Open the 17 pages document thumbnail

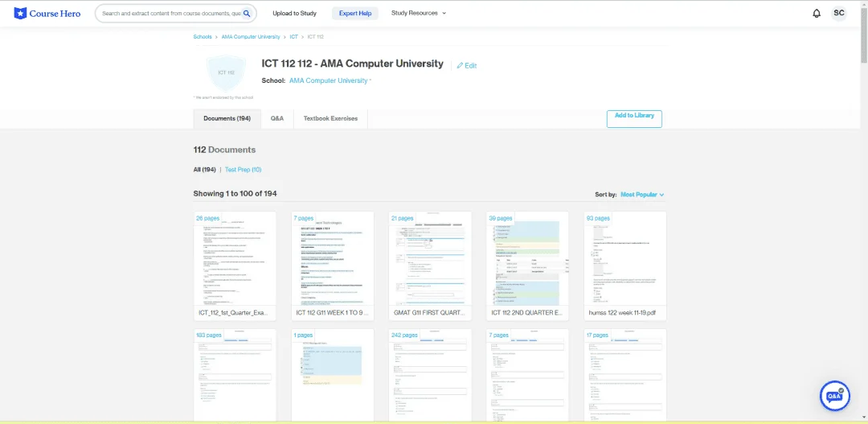pyautogui.click(x=625, y=377)
